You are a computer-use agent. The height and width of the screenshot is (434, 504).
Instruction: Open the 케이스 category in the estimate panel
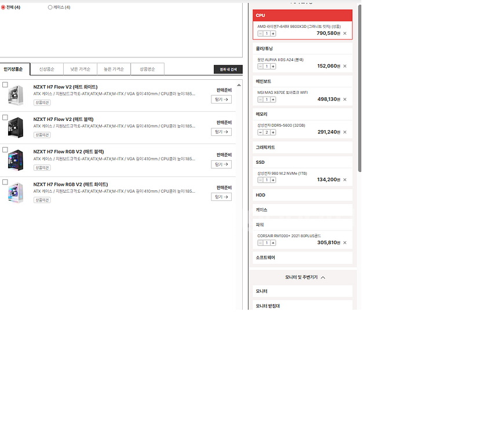[302, 210]
